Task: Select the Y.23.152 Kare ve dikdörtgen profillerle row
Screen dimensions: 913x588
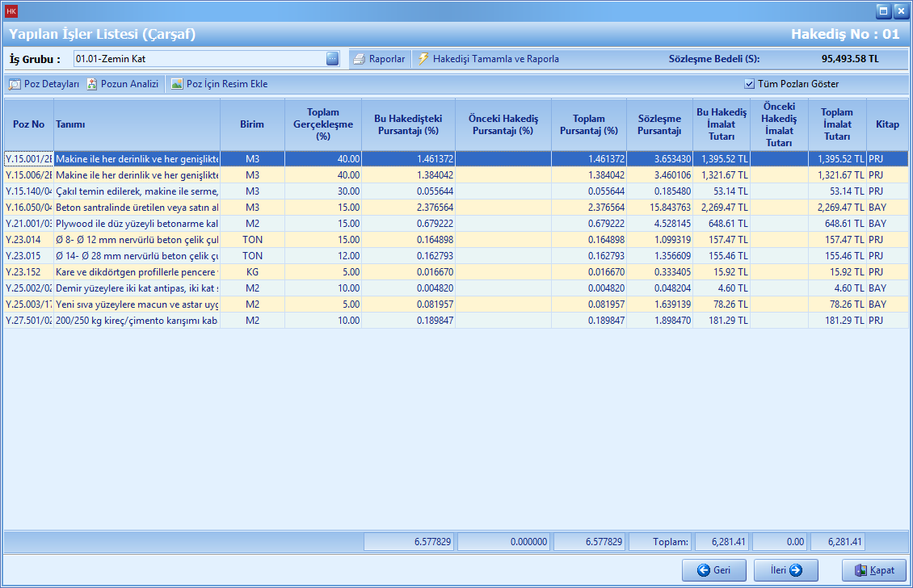Action: pos(137,272)
